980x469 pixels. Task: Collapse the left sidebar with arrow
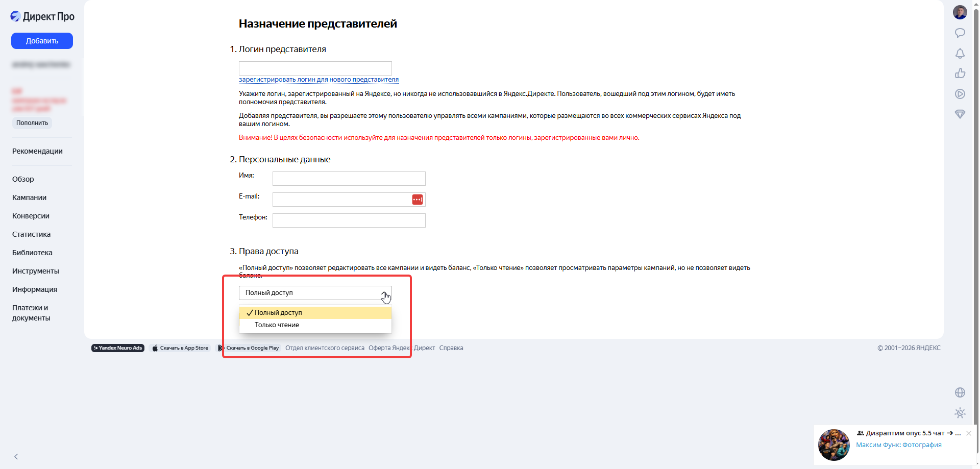16,457
